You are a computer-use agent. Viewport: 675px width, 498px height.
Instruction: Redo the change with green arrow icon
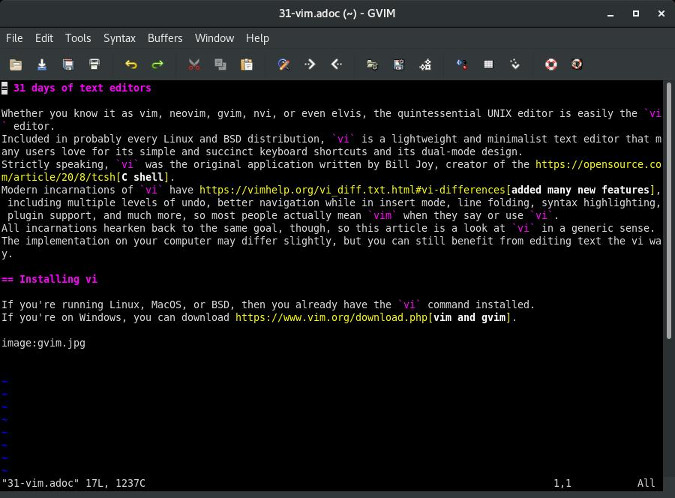coord(157,65)
